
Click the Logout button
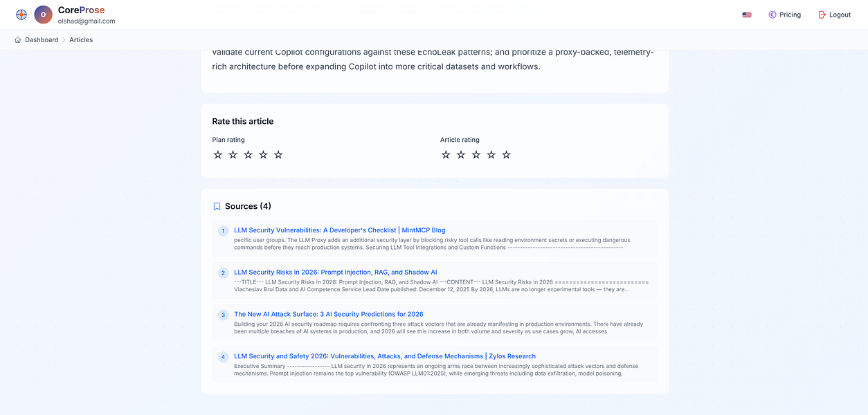pos(840,15)
